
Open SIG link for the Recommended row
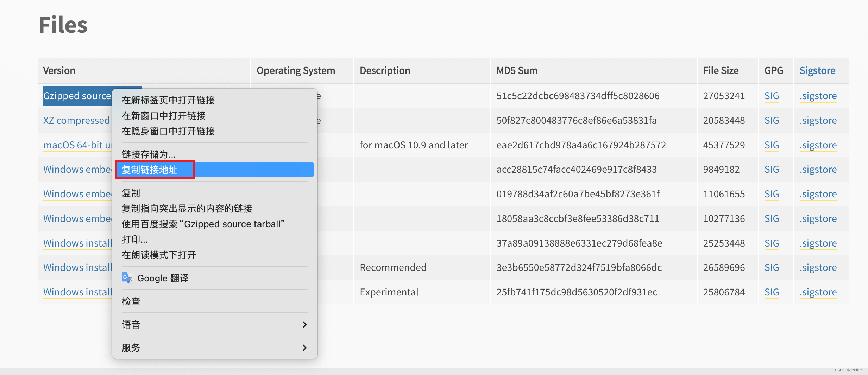point(772,267)
